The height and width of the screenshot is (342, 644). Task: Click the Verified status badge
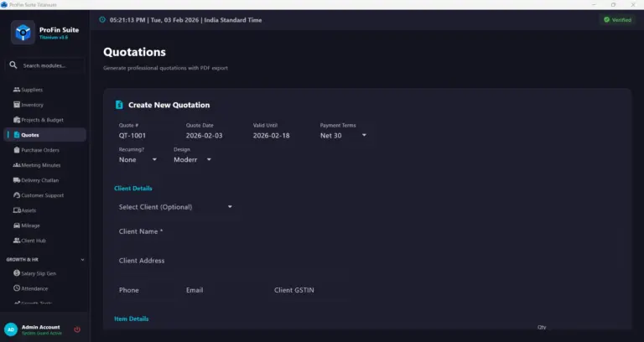[617, 19]
